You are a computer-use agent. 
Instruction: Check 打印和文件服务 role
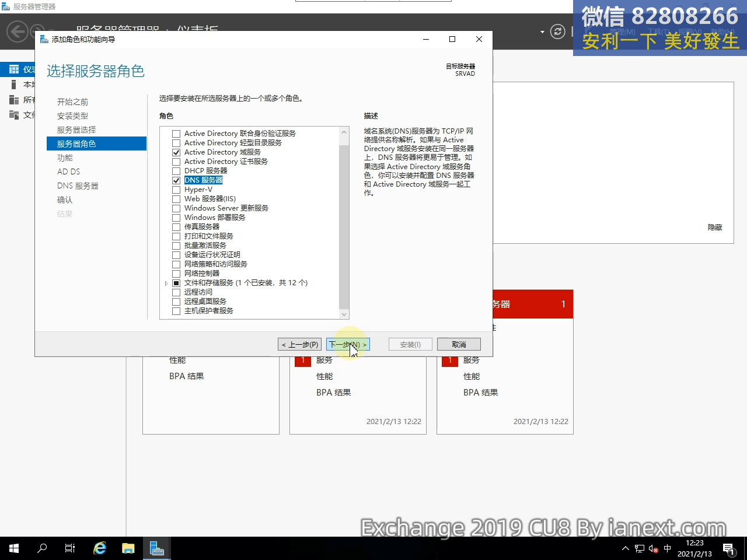pyautogui.click(x=176, y=236)
